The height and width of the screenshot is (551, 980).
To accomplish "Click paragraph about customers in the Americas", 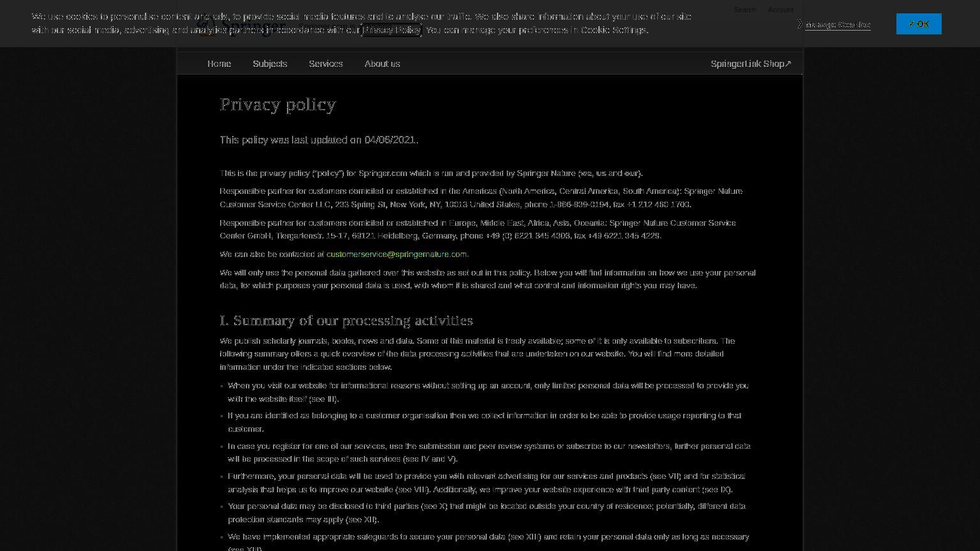I will pos(481,198).
